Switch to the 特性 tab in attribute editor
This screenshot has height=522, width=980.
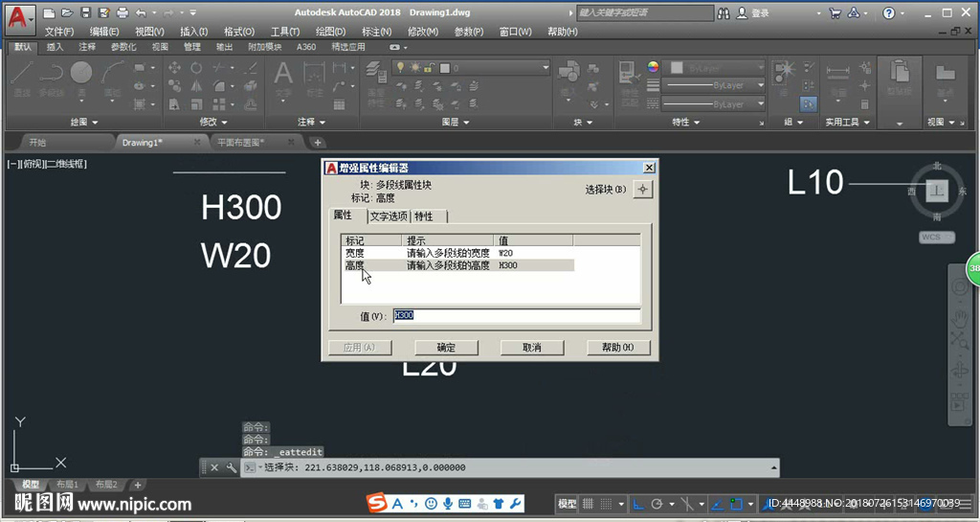(424, 216)
